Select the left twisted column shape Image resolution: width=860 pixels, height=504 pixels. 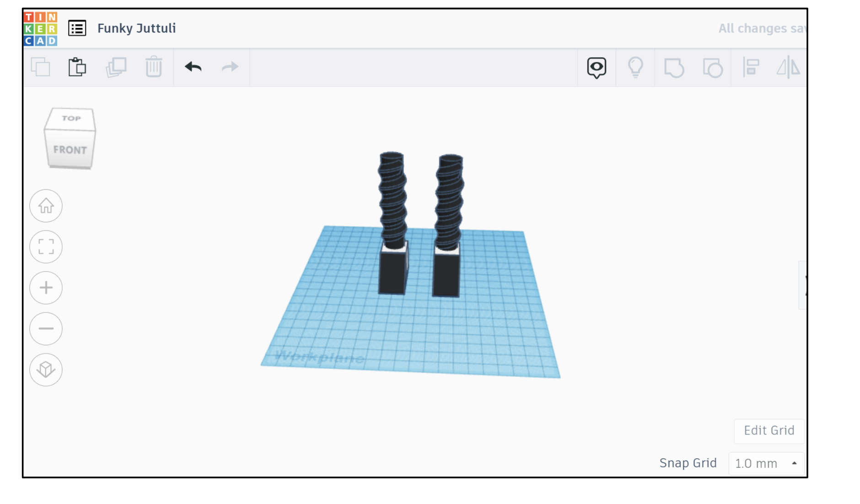(x=392, y=200)
